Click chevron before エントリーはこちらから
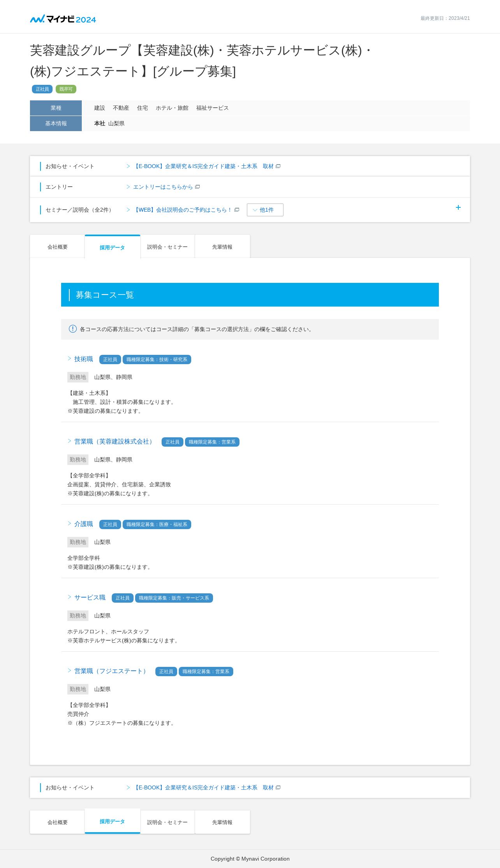Screen dimensions: 500x868 [x=128, y=187]
